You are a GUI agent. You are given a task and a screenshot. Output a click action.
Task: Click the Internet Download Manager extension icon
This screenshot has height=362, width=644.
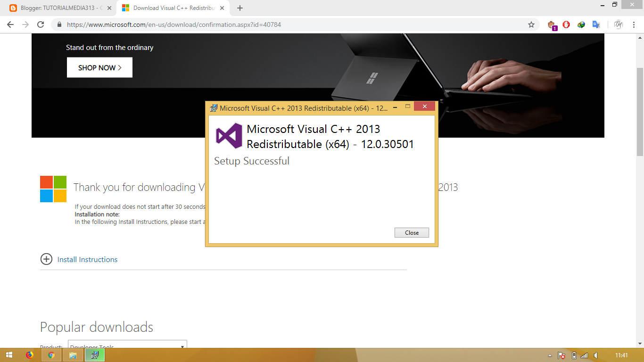(x=581, y=25)
